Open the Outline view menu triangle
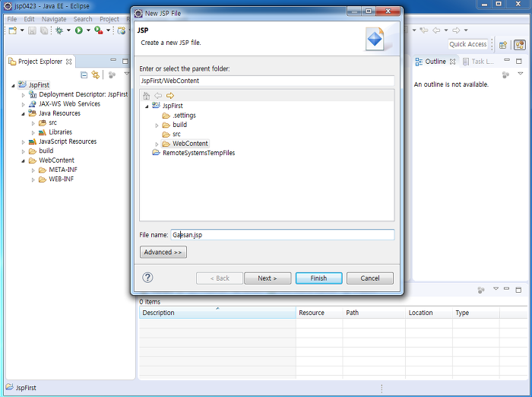Image resolution: width=532 pixels, height=397 pixels. tap(521, 74)
